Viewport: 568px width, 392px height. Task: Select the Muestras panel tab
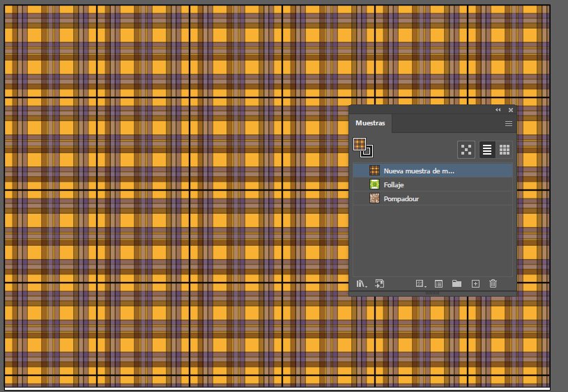click(x=370, y=123)
